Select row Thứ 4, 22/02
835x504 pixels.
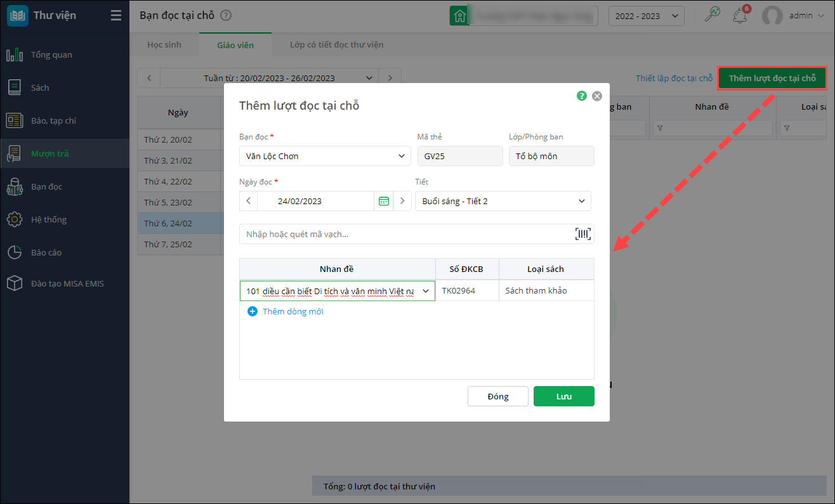[178, 181]
